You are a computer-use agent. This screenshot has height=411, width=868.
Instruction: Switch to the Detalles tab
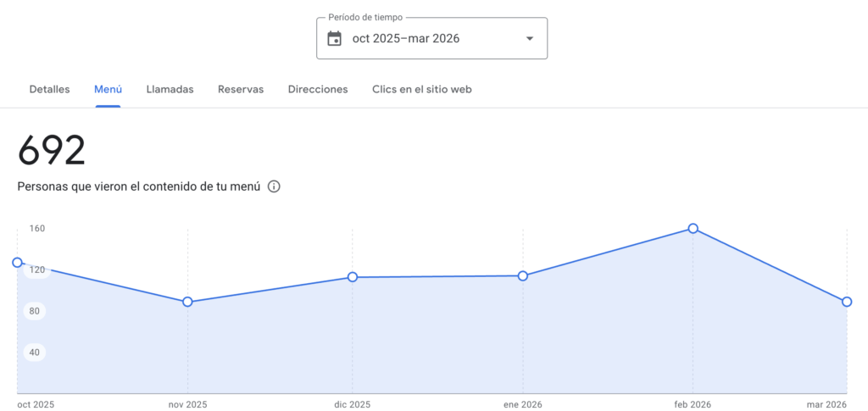pyautogui.click(x=49, y=89)
